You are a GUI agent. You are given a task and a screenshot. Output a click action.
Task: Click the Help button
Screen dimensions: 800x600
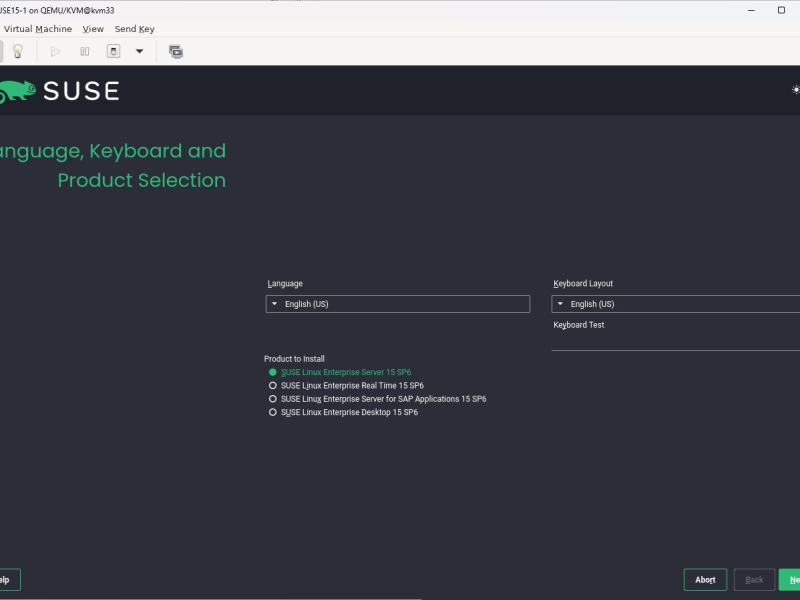10,580
